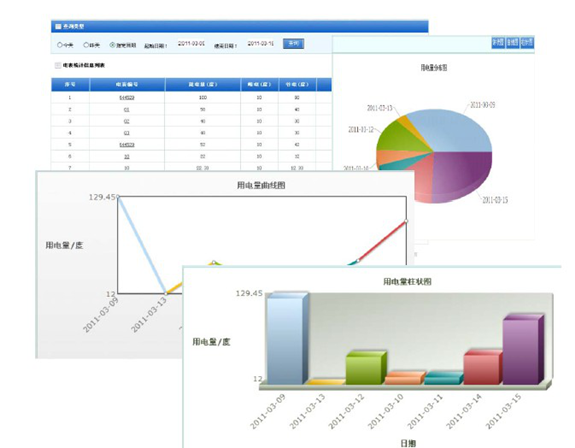The width and height of the screenshot is (575, 448).
Task: Click the green 2011-03-12 bar
Action: coord(366,368)
